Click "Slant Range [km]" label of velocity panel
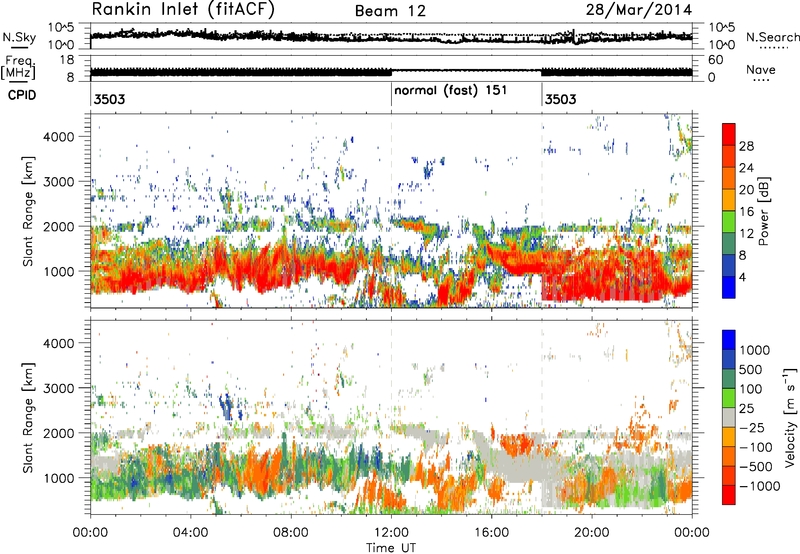This screenshot has height=554, width=800. (x=29, y=417)
